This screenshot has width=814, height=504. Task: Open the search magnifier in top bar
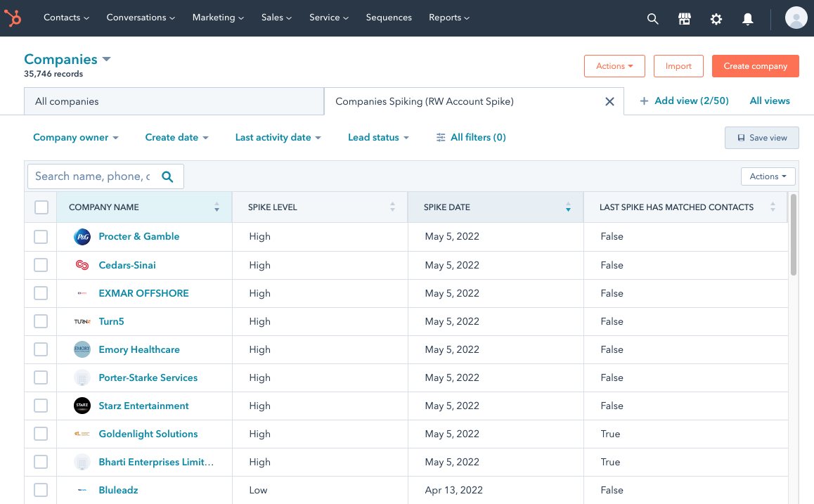pos(652,19)
